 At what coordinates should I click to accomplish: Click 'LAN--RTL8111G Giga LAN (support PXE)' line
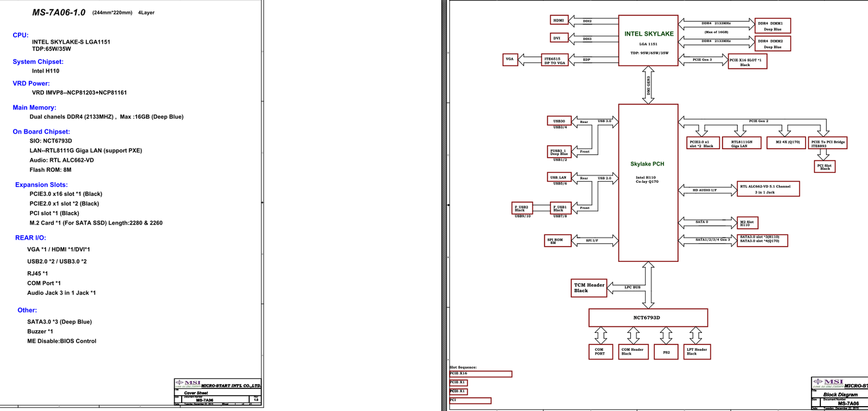tap(86, 151)
